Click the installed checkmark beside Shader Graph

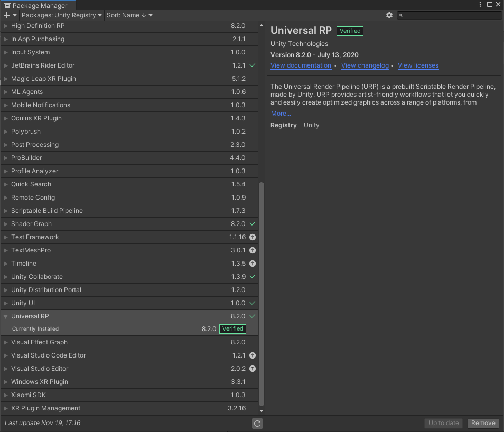click(253, 224)
